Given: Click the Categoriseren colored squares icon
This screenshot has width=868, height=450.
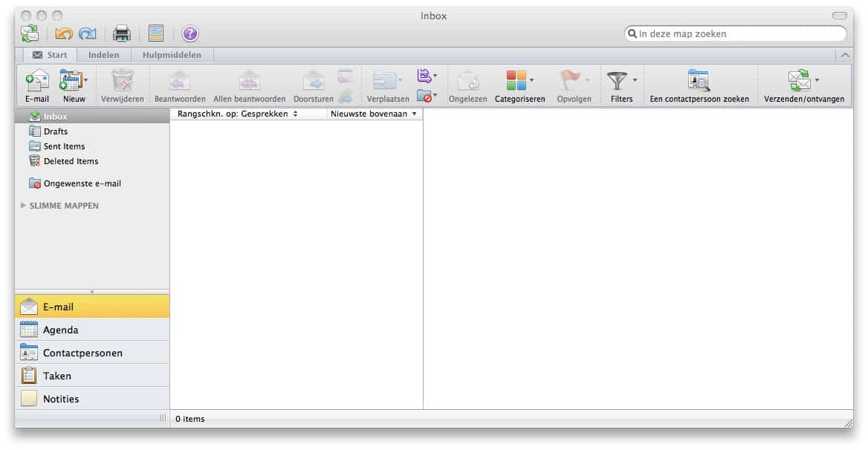Looking at the screenshot, I should tap(516, 81).
